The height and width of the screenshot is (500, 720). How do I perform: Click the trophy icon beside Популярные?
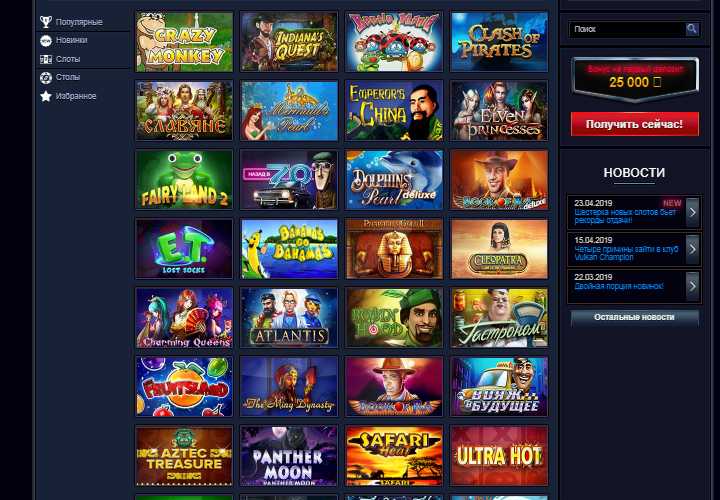click(x=45, y=22)
